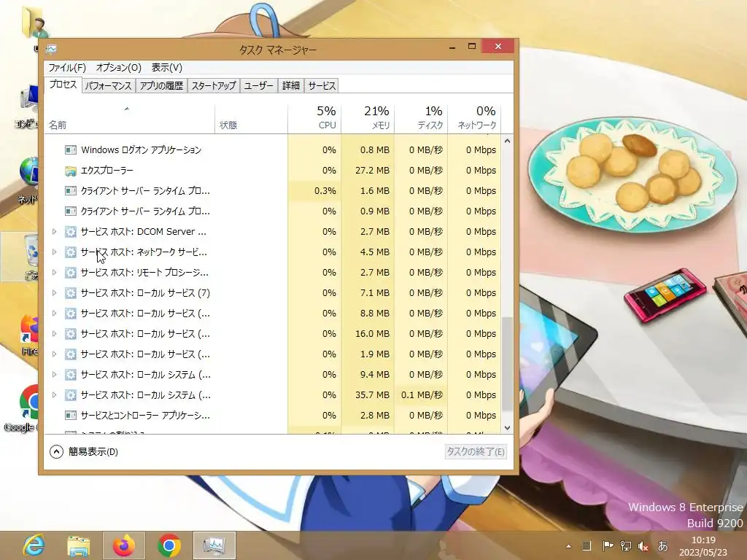Screen dimensions: 747x560
Task: Click the Task Manager taskbar button
Action: pyautogui.click(x=214, y=545)
